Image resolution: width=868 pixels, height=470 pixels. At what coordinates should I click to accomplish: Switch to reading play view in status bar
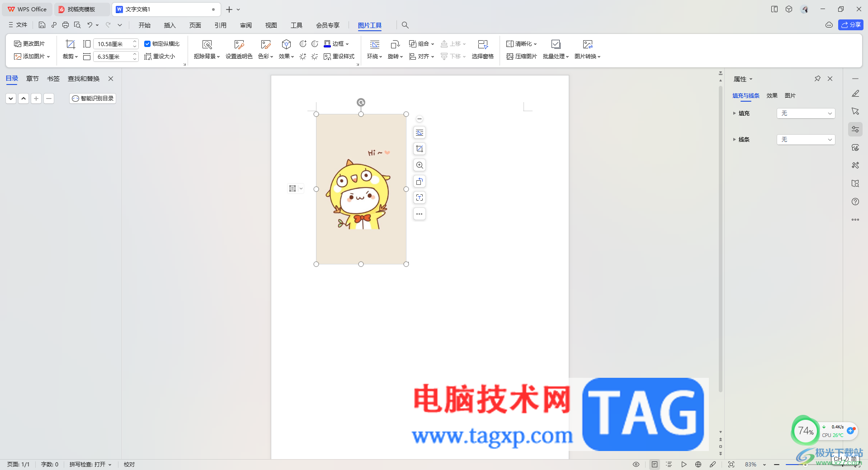point(684,464)
